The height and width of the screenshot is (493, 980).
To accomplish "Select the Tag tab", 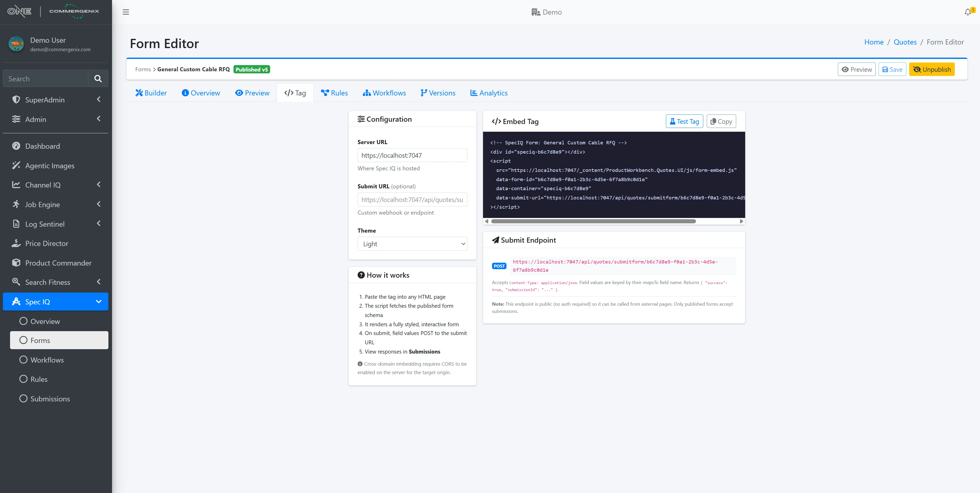I will tap(295, 93).
